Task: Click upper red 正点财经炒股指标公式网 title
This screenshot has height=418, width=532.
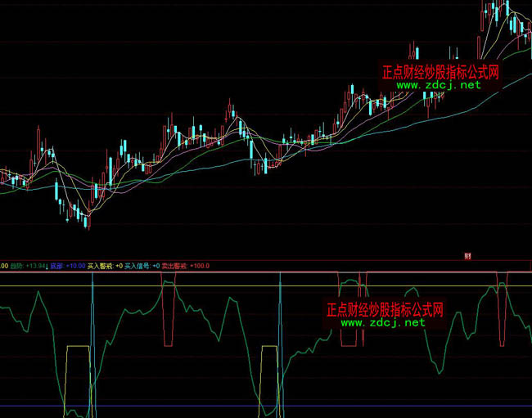Action: (x=440, y=72)
